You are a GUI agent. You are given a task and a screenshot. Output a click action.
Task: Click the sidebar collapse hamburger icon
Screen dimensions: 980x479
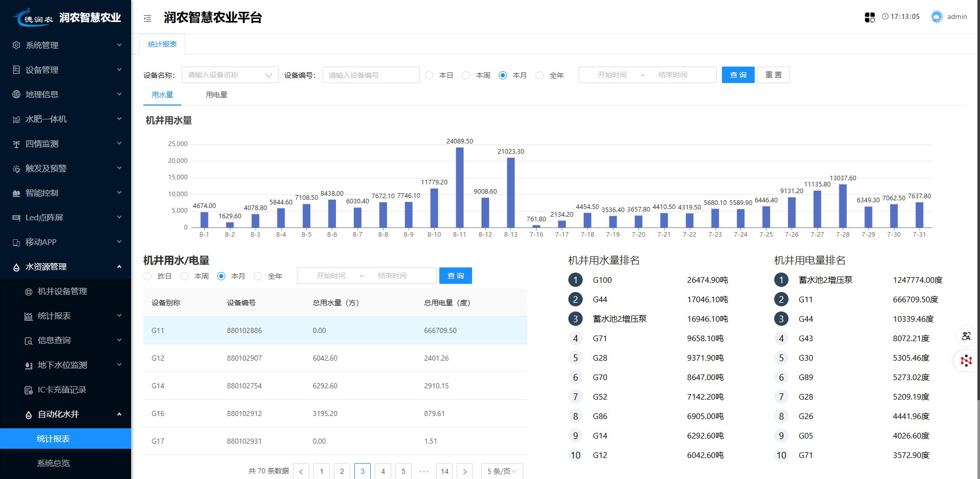[x=147, y=18]
